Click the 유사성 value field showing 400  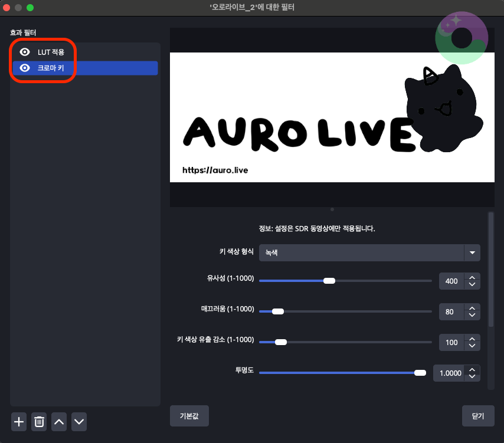[451, 281]
